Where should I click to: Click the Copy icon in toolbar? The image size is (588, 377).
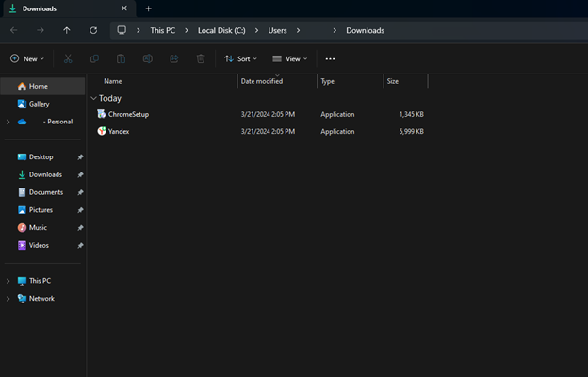click(94, 58)
